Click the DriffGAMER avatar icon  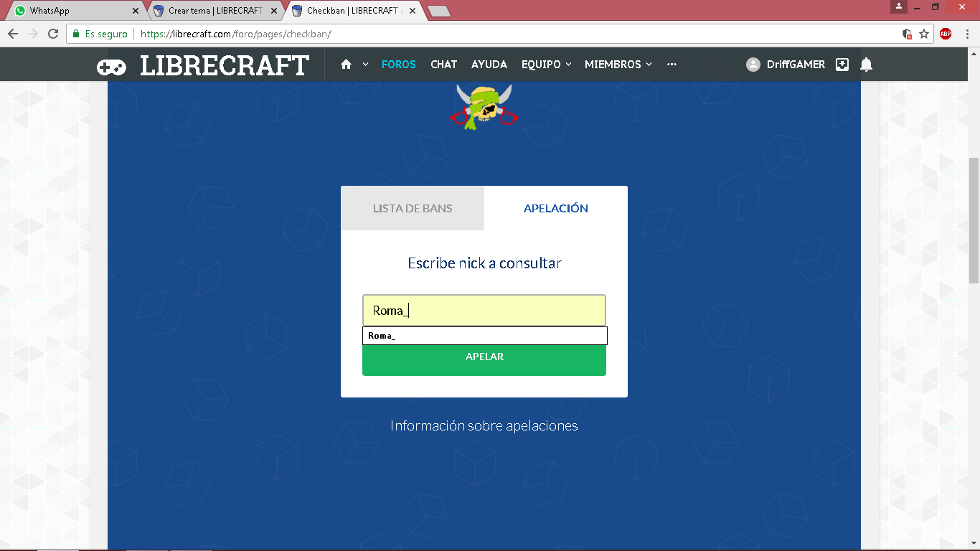point(753,65)
